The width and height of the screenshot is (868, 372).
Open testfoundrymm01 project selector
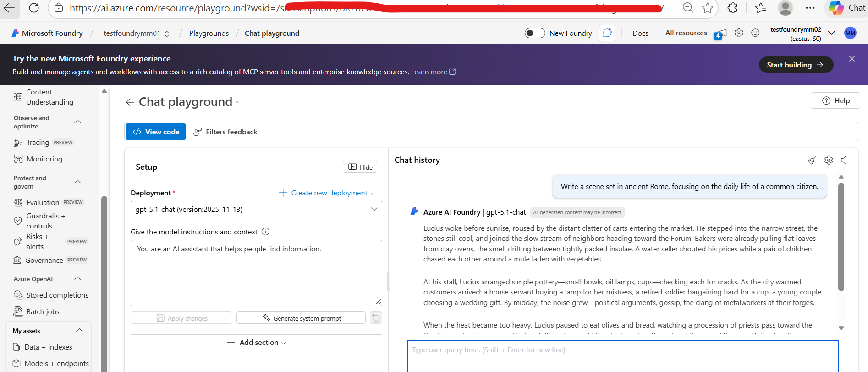[x=137, y=33]
